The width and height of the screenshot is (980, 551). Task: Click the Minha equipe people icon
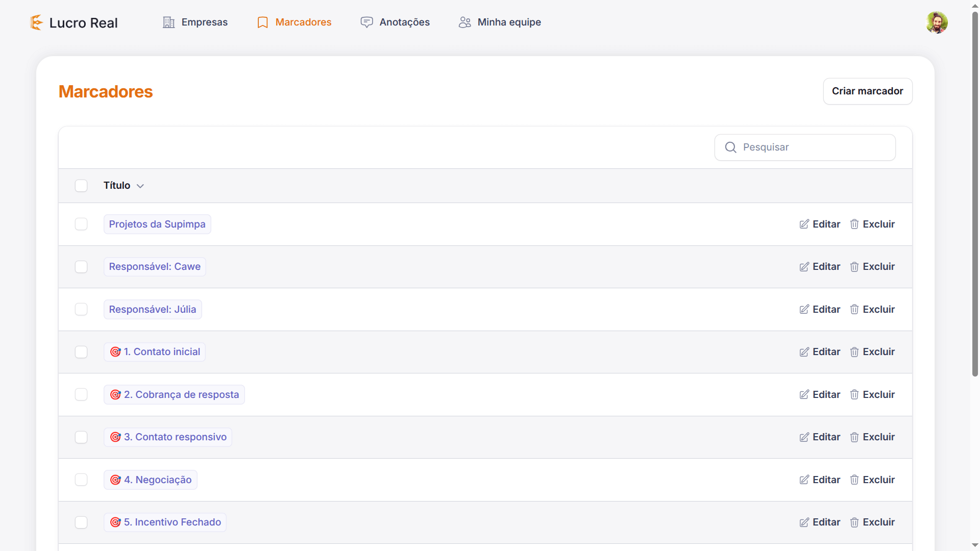[x=464, y=22]
